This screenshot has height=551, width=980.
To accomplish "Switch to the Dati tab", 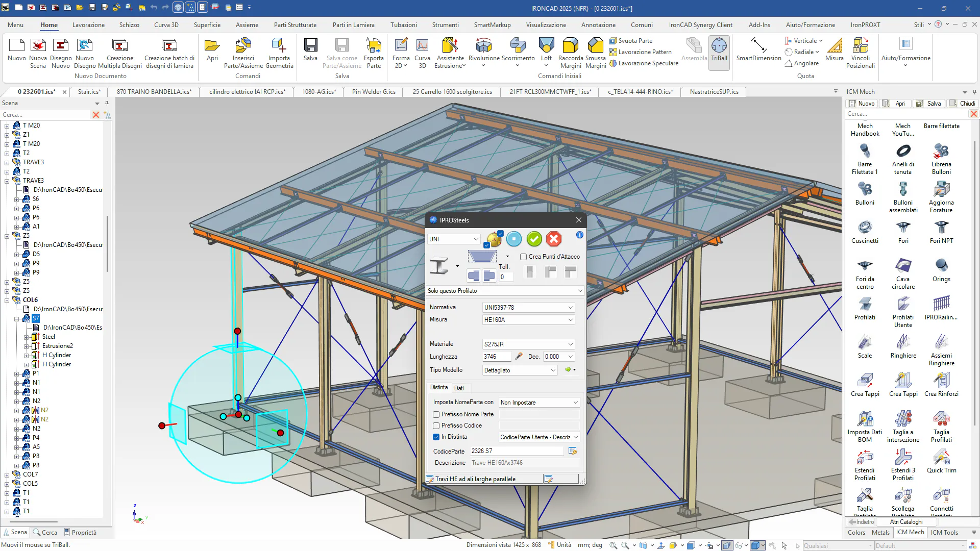I will tap(459, 388).
